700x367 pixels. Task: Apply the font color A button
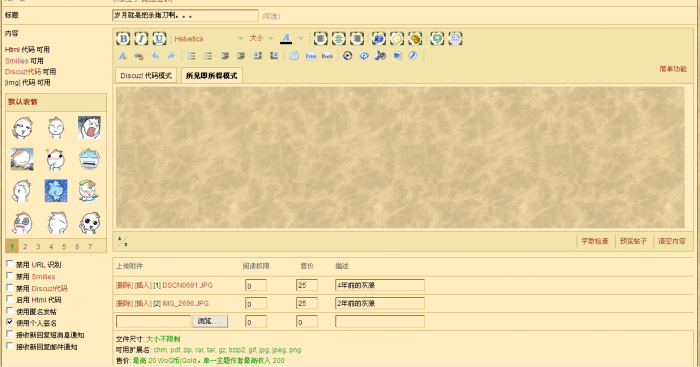tap(286, 39)
